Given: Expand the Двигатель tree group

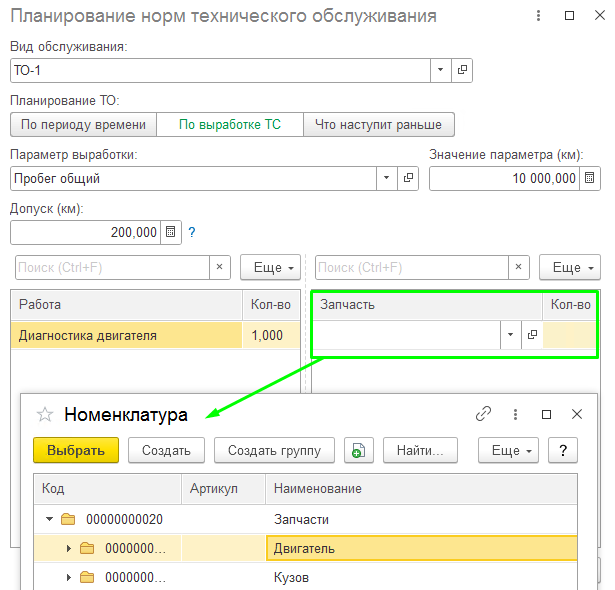Looking at the screenshot, I should click(68, 548).
